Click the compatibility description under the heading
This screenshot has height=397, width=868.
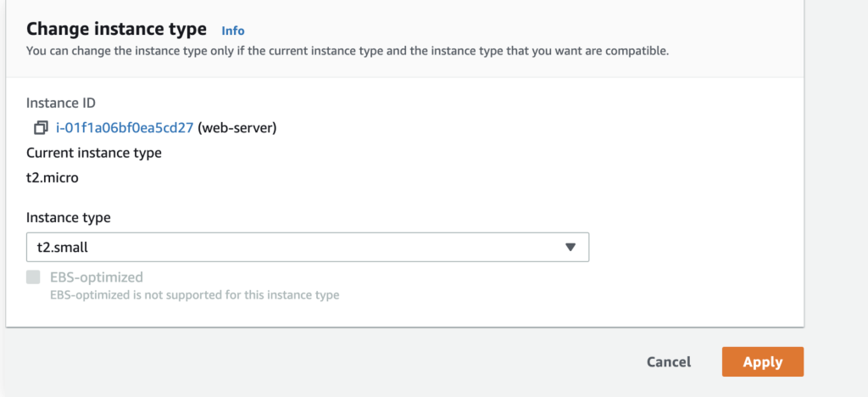pos(348,52)
